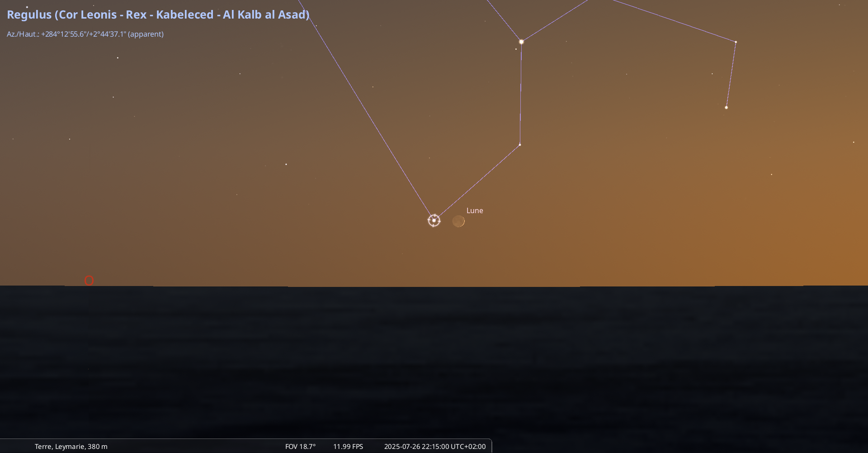
Task: Click the dark sea landscape below the horizon
Action: point(434,362)
